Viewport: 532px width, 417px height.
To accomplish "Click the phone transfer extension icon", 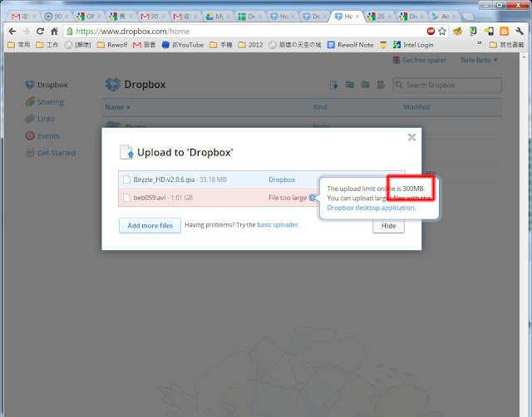I will pyautogui.click(x=489, y=32).
